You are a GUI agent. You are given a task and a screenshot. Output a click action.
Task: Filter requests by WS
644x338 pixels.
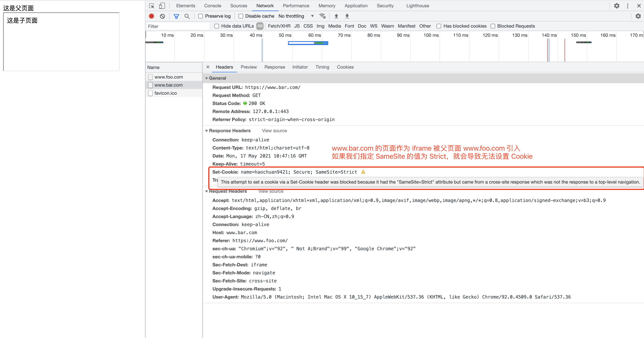pos(374,26)
